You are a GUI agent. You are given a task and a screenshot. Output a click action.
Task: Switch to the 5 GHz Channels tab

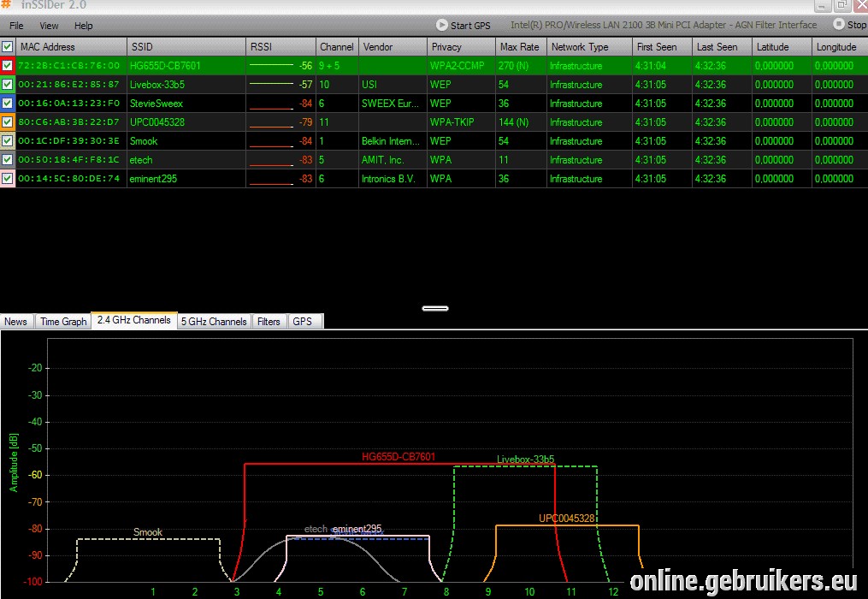[x=214, y=322]
